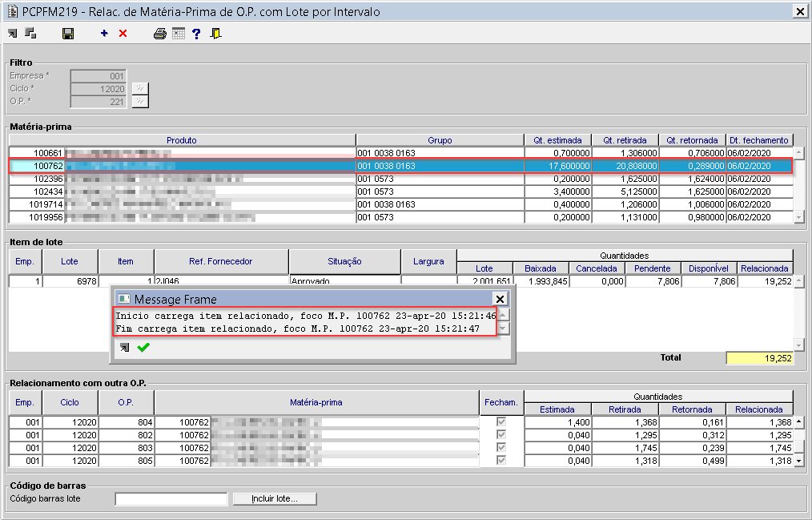The width and height of the screenshot is (812, 520).
Task: Close the Message Frame dialog
Action: click(500, 299)
